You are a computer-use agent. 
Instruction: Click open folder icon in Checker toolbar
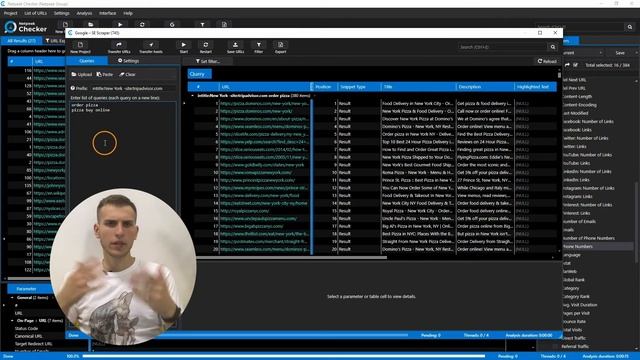[91, 25]
